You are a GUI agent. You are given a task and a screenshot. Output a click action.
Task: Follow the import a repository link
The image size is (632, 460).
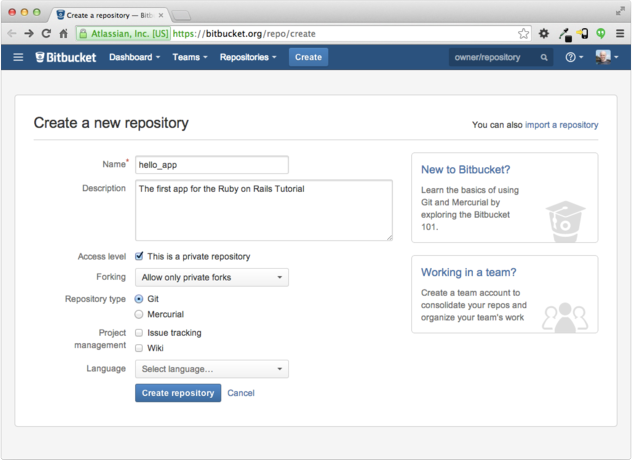pos(561,125)
